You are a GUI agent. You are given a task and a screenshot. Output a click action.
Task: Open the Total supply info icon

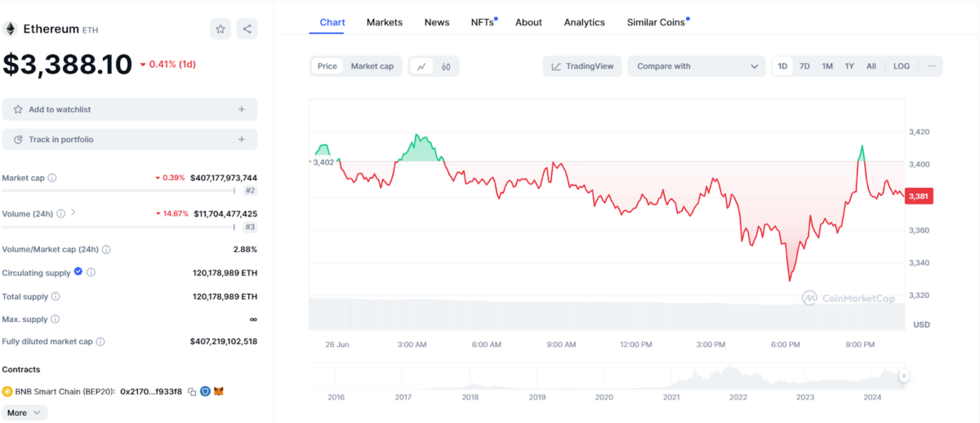click(x=56, y=296)
